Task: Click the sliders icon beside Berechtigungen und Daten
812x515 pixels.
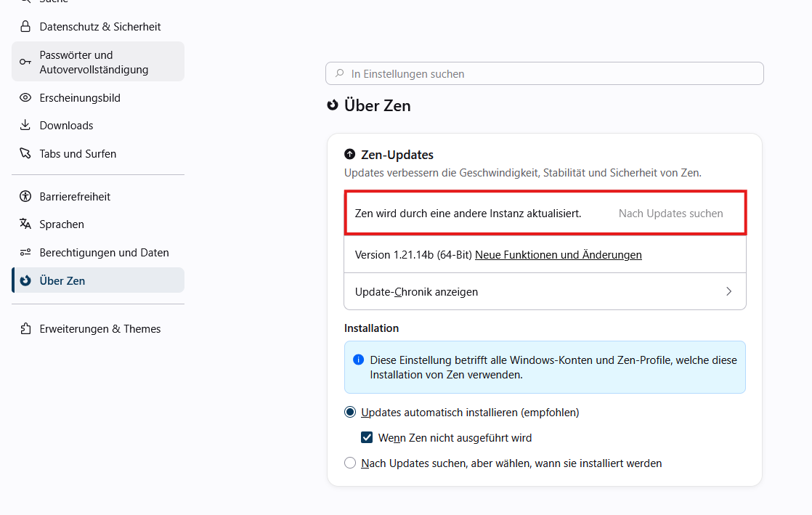Action: pyautogui.click(x=25, y=252)
